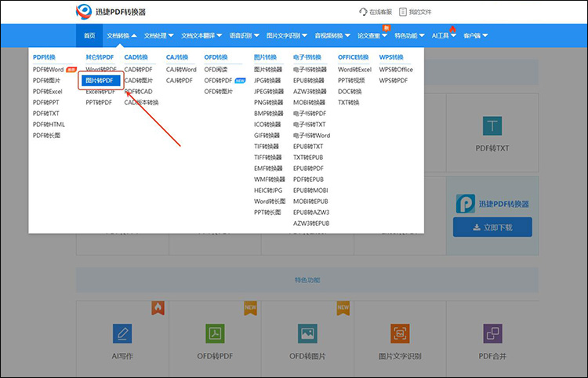Select PDF转HTML menu entry
The width and height of the screenshot is (588, 378).
49,125
